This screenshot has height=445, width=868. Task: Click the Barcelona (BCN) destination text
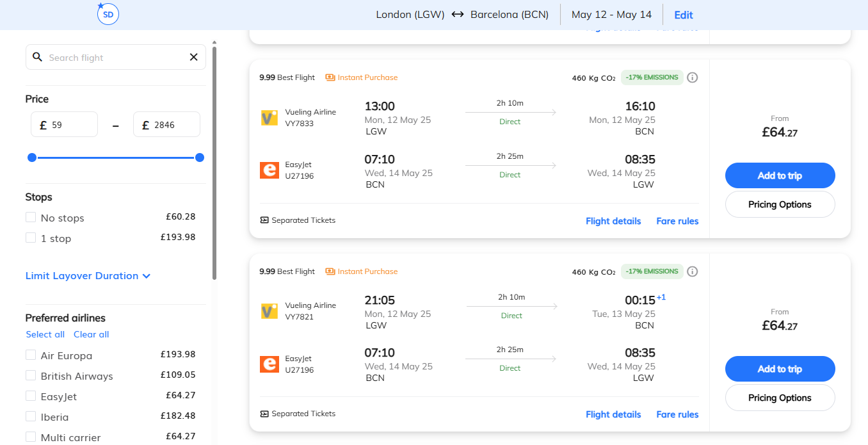[510, 15]
